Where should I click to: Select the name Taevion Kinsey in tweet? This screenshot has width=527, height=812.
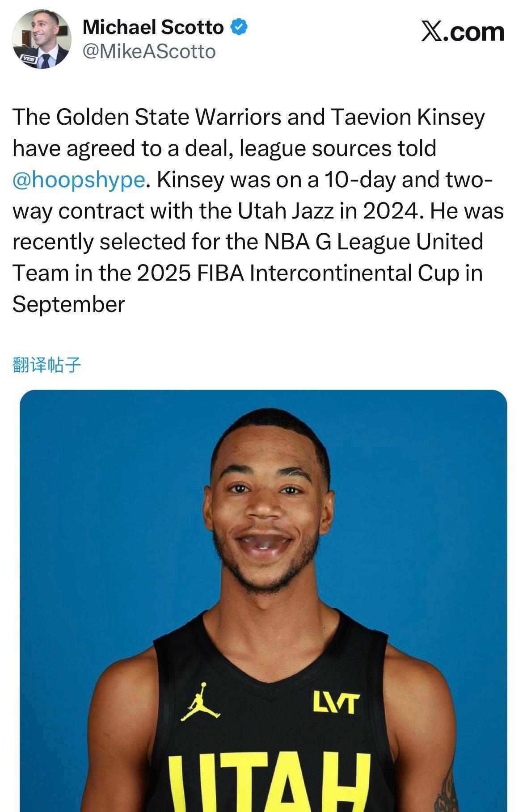click(x=408, y=117)
